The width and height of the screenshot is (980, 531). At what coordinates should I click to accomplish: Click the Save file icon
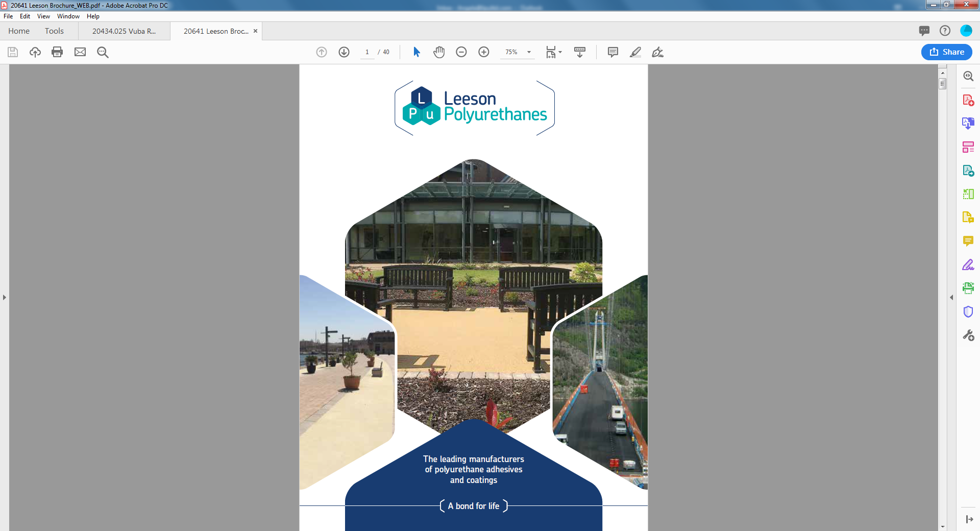pos(13,52)
